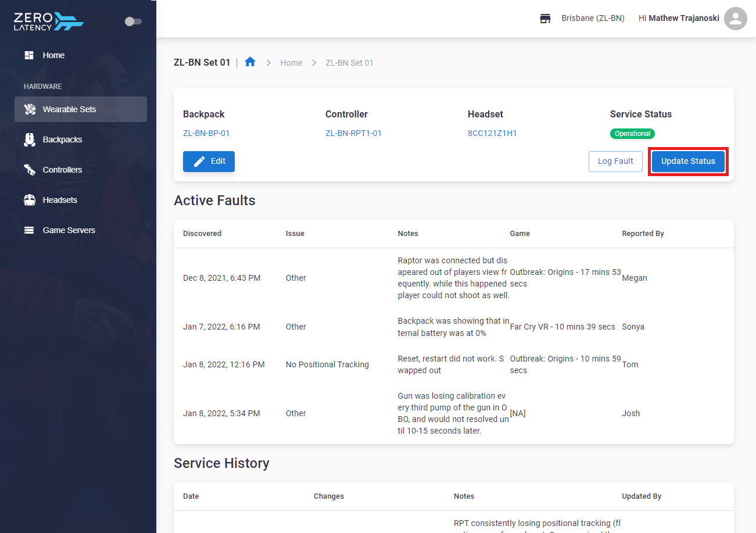This screenshot has width=756, height=533.
Task: Open the Game Servers menu item
Action: 69,230
